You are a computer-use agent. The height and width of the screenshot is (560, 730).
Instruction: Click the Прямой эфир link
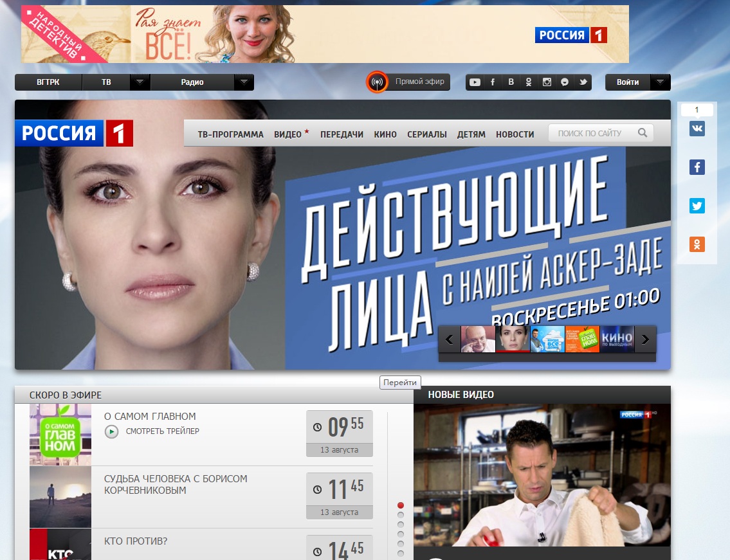(x=419, y=82)
